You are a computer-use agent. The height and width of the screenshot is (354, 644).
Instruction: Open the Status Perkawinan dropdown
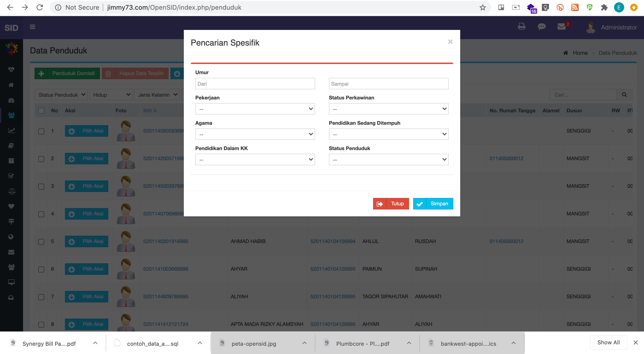pyautogui.click(x=389, y=109)
